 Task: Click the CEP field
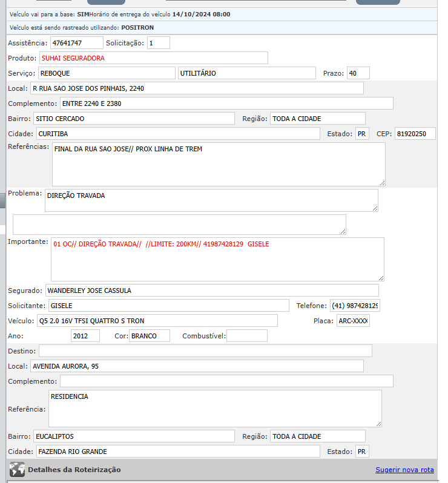(x=415, y=134)
